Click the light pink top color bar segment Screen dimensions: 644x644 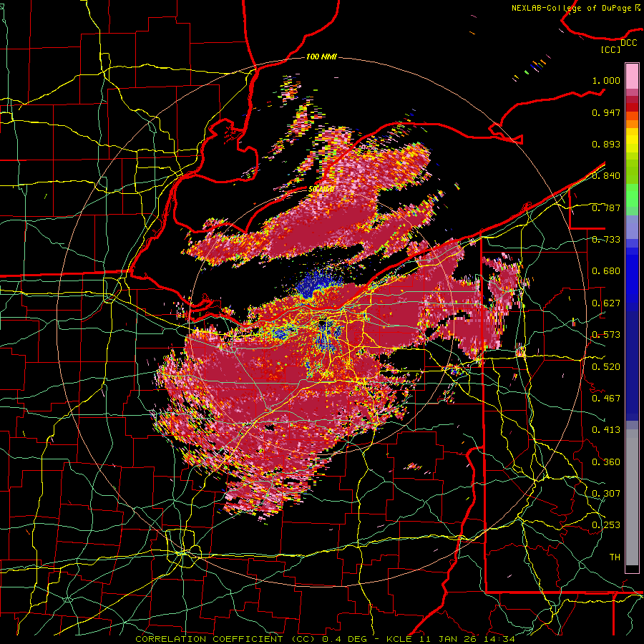632,76
